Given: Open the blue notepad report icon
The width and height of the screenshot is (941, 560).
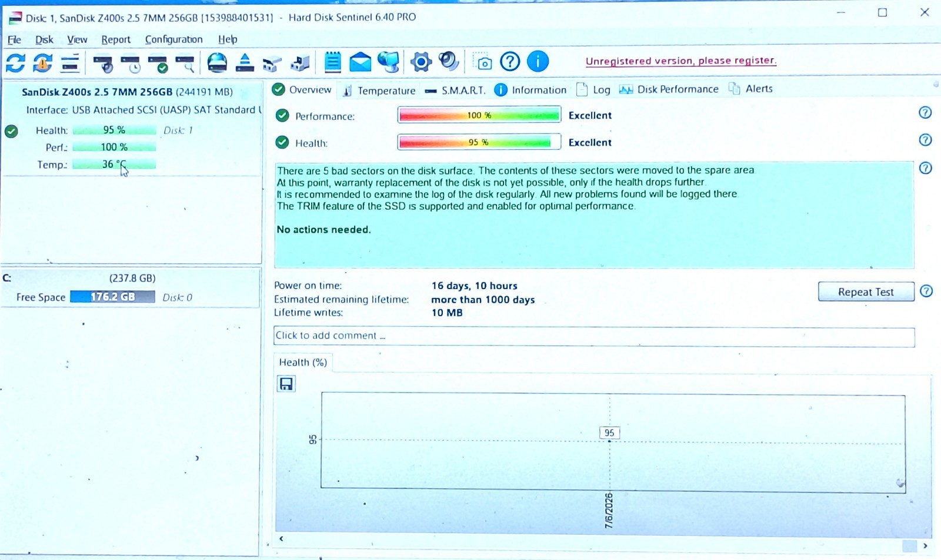Looking at the screenshot, I should pos(333,62).
